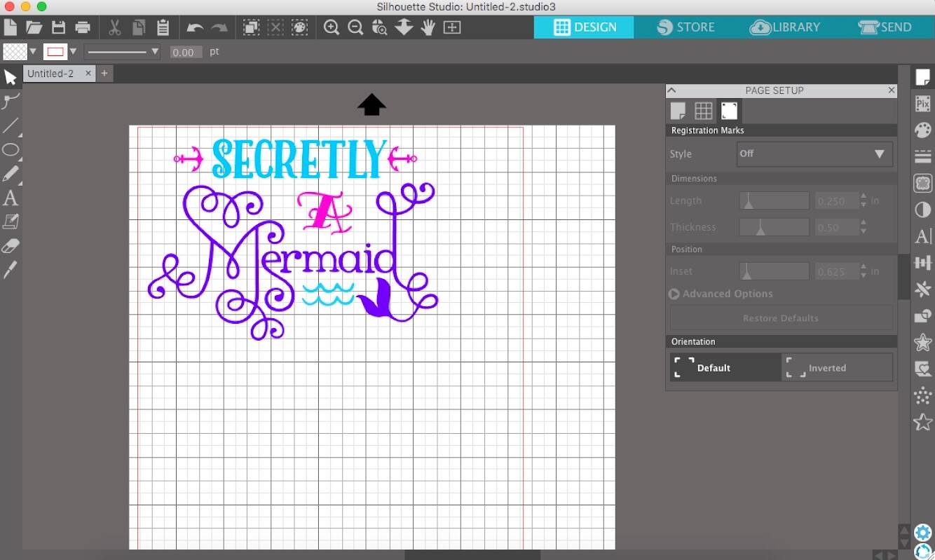Open fill color dropdown arrow
This screenshot has width=935, height=560.
[33, 52]
